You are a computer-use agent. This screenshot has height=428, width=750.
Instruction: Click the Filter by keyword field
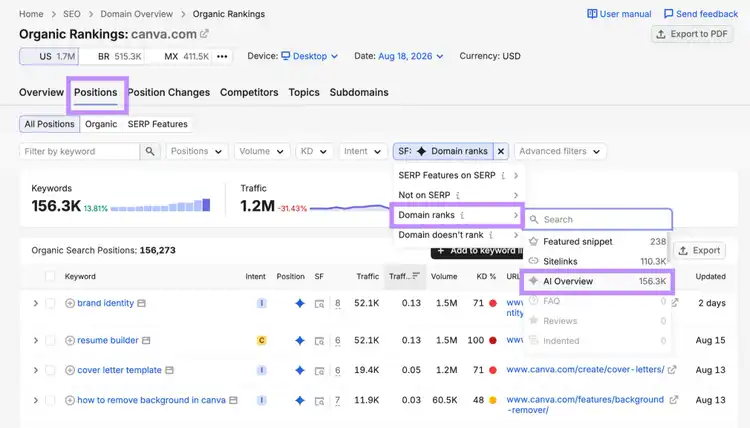tap(80, 151)
